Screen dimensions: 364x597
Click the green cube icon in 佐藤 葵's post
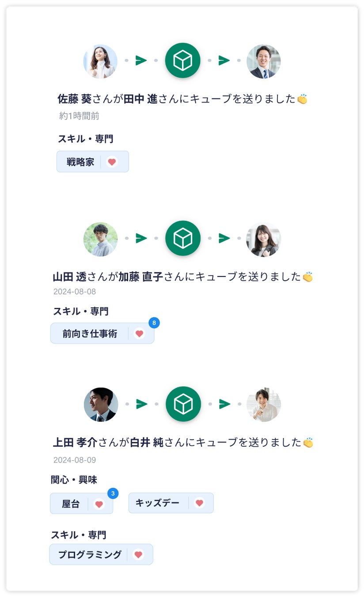pyautogui.click(x=182, y=61)
